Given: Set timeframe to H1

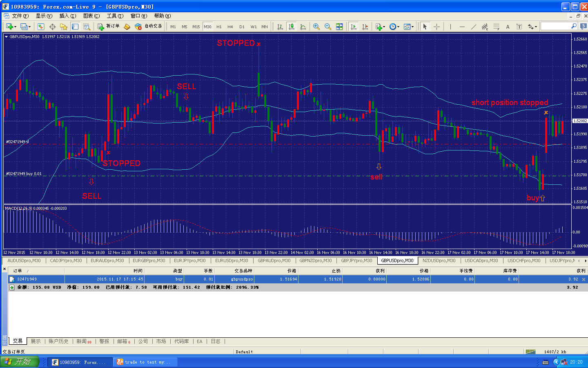Looking at the screenshot, I should tap(219, 27).
